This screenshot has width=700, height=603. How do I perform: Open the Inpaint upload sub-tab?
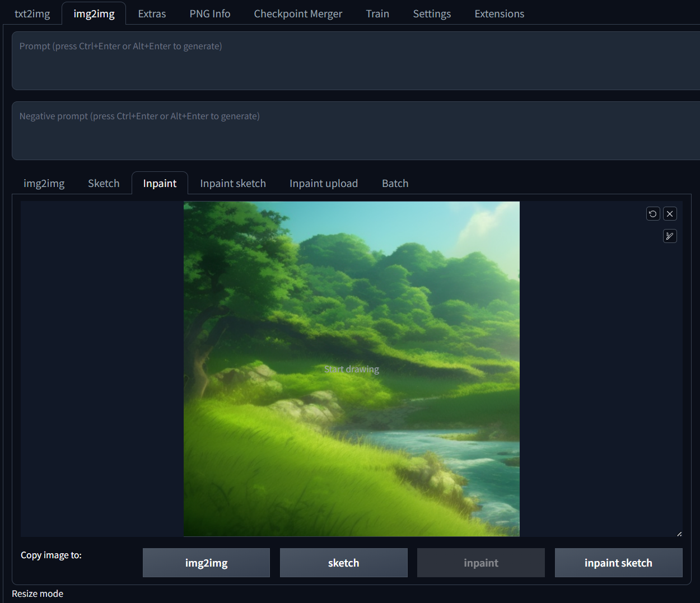[x=324, y=184]
